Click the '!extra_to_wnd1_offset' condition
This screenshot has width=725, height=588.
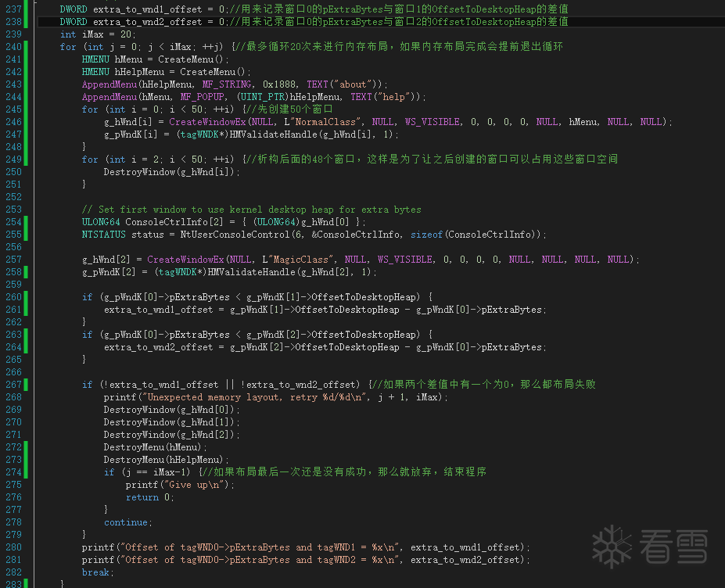[x=161, y=384]
